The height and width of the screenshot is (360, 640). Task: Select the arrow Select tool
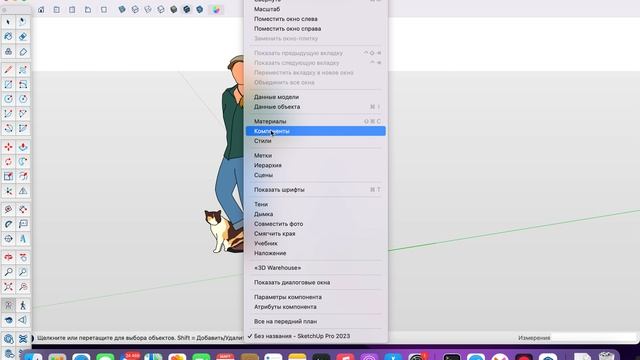coord(8,22)
